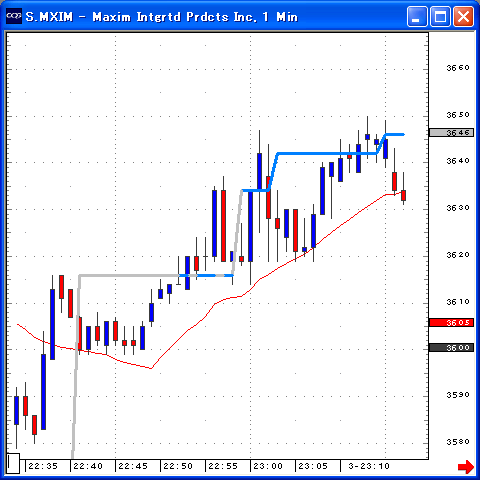Image resolution: width=480 pixels, height=480 pixels.
Task: Click the small box left of the time axis
Action: point(13,463)
